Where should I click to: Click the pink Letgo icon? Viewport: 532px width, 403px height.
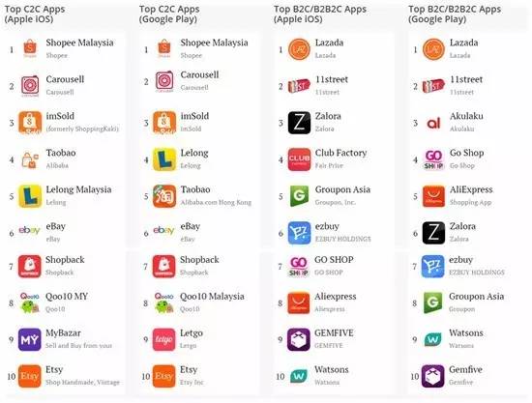[164, 339]
